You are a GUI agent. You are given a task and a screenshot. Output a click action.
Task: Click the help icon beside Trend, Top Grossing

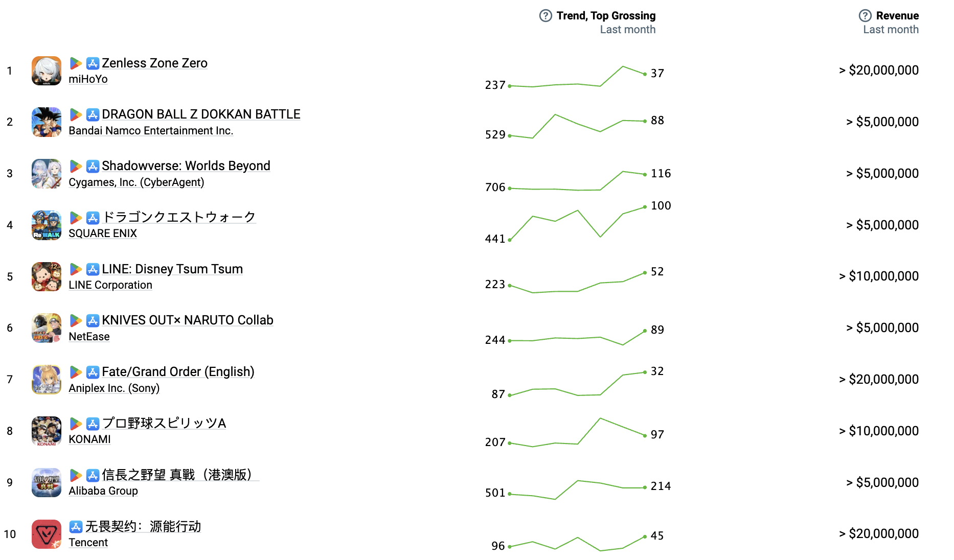click(546, 16)
